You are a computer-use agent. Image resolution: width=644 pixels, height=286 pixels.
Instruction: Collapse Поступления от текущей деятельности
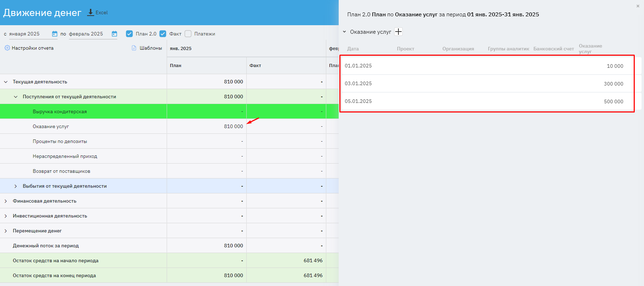click(16, 97)
